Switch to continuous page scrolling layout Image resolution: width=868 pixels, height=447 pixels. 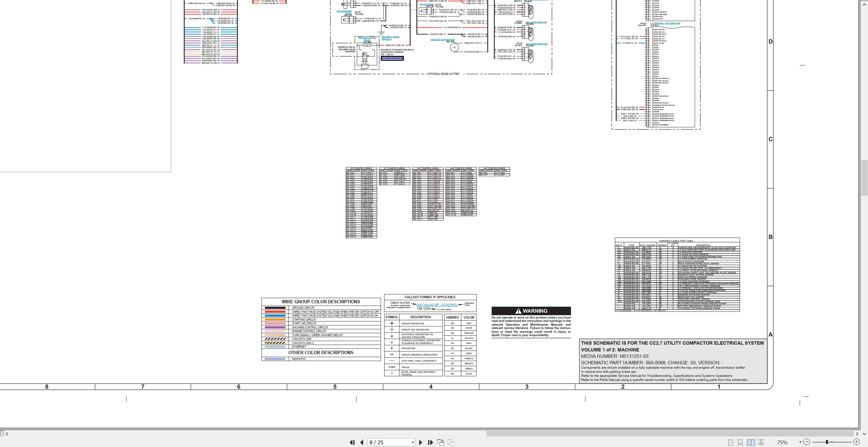(741, 442)
